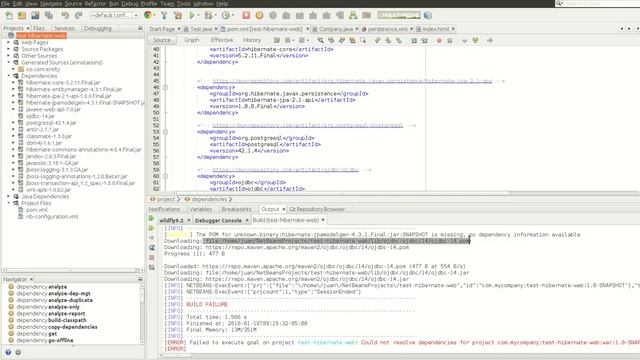
Task: Close the Output tab
Action: click(284, 209)
